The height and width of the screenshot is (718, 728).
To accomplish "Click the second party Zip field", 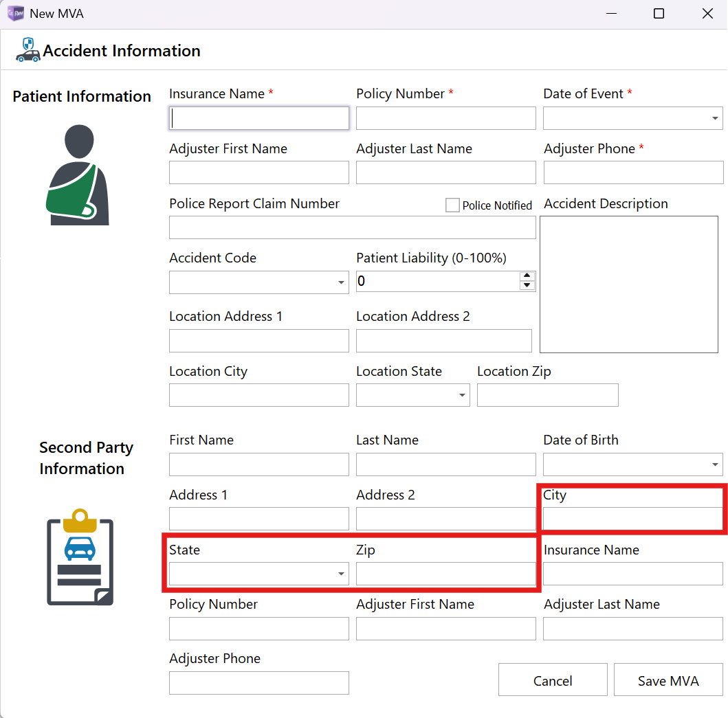I will coord(445,574).
